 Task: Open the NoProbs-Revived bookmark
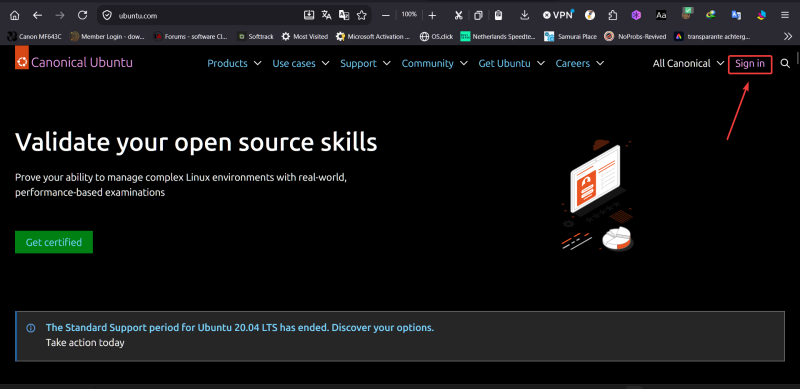click(635, 36)
